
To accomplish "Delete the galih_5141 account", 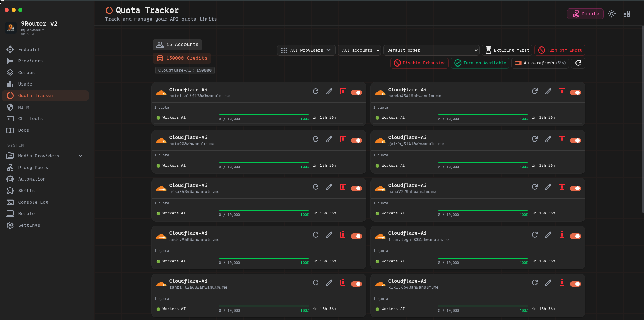I will coord(562,139).
